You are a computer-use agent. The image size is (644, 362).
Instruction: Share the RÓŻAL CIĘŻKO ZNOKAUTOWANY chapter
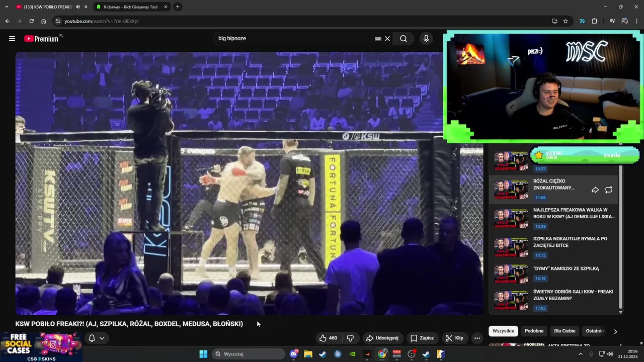595,190
